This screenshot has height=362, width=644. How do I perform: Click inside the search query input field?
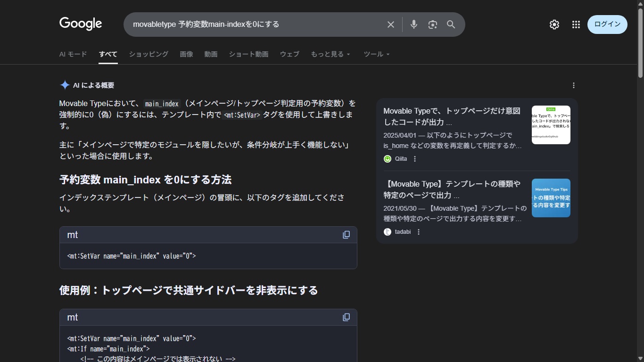(255, 25)
